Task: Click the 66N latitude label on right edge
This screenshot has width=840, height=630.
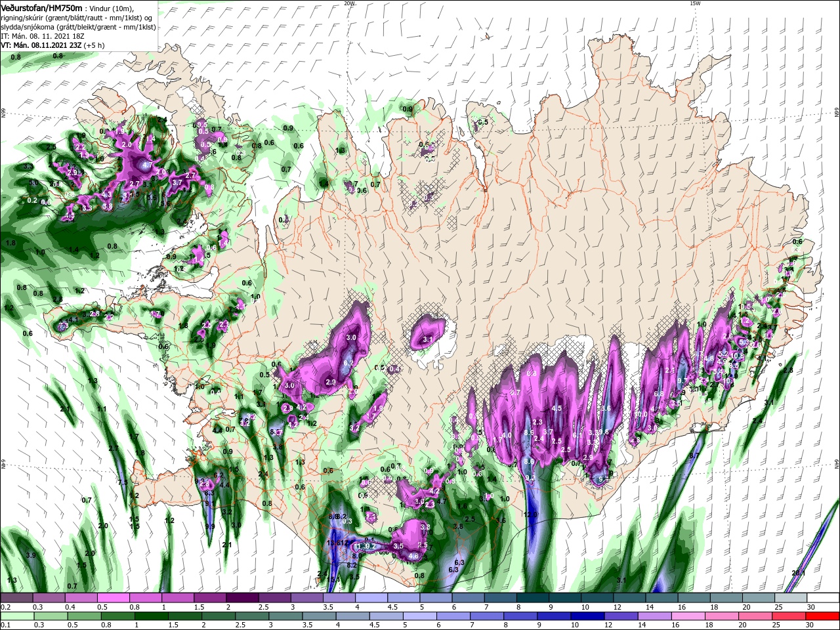Action: click(x=837, y=113)
